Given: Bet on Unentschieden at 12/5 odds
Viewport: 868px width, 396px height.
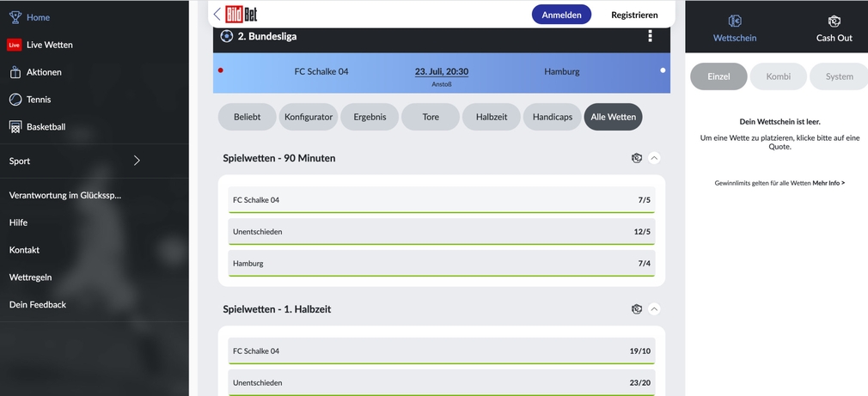Looking at the screenshot, I should 441,232.
